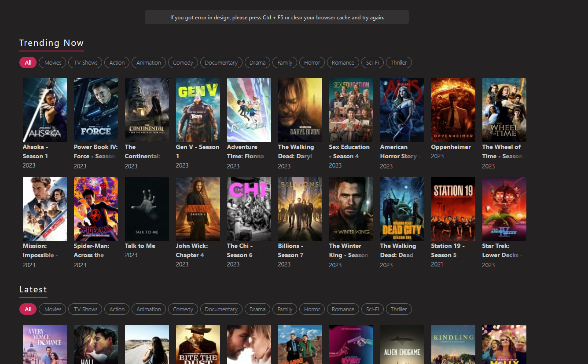Open The Wheel of Time poster
Screen dimensions: 588x364
point(504,110)
